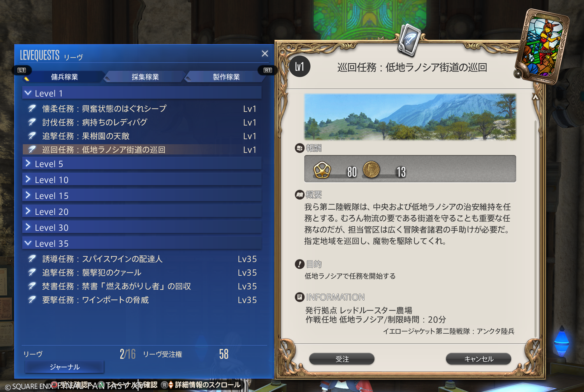Click the gil coin reward icon showing 13
584x392 pixels.
[x=371, y=170]
